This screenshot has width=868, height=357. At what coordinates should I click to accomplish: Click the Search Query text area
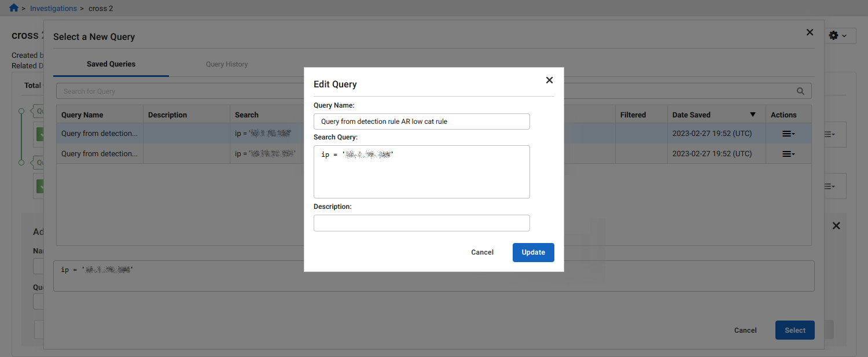[x=421, y=171]
